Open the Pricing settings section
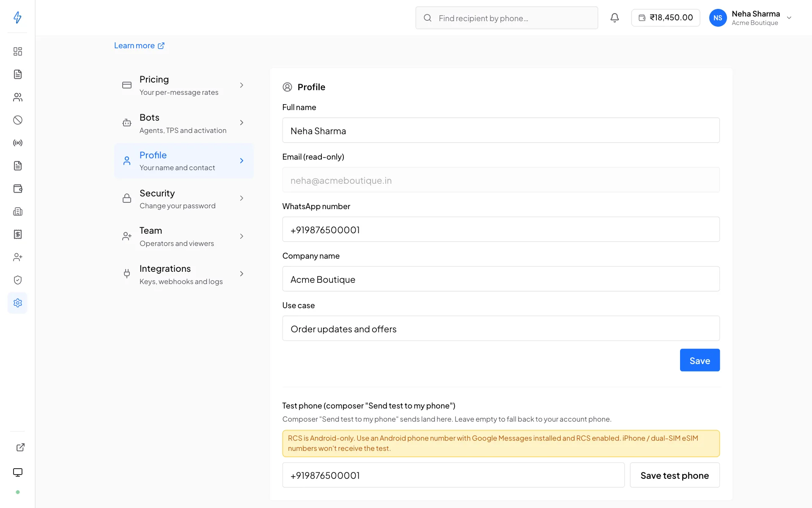812x508 pixels. point(184,85)
